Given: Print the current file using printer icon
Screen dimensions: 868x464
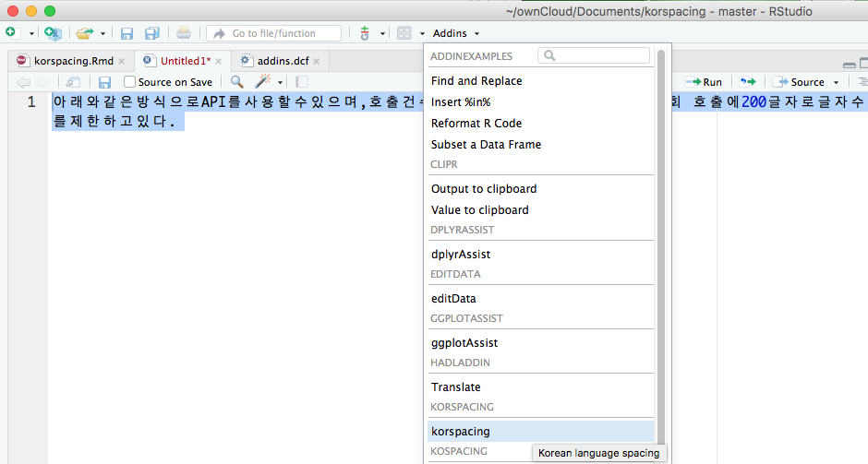Looking at the screenshot, I should 184,33.
